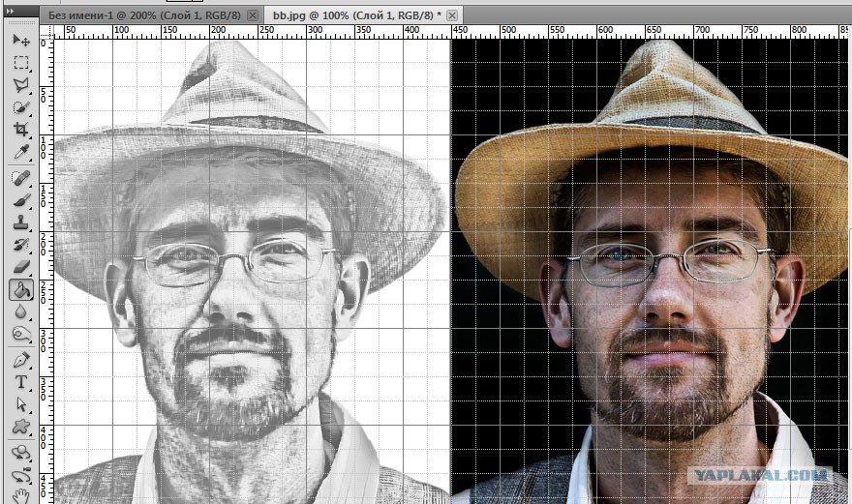
Task: Click the color photo portrait canvas
Action: (x=650, y=271)
